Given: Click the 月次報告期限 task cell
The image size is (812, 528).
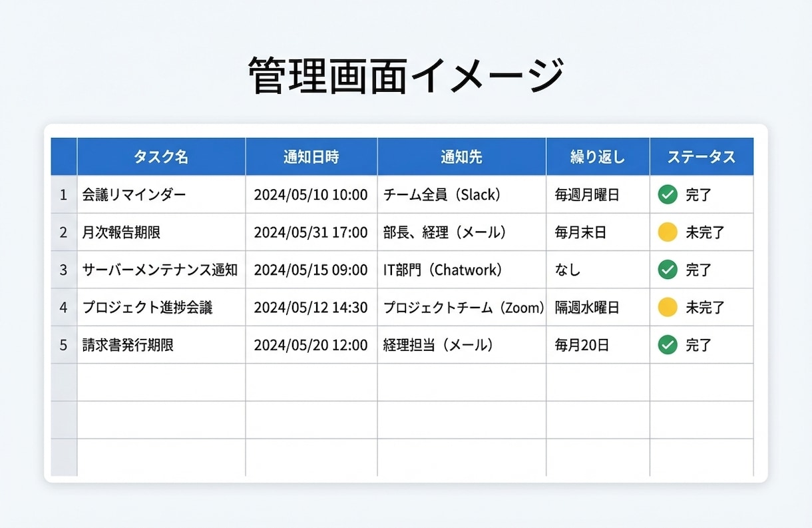Looking at the screenshot, I should click(x=161, y=232).
